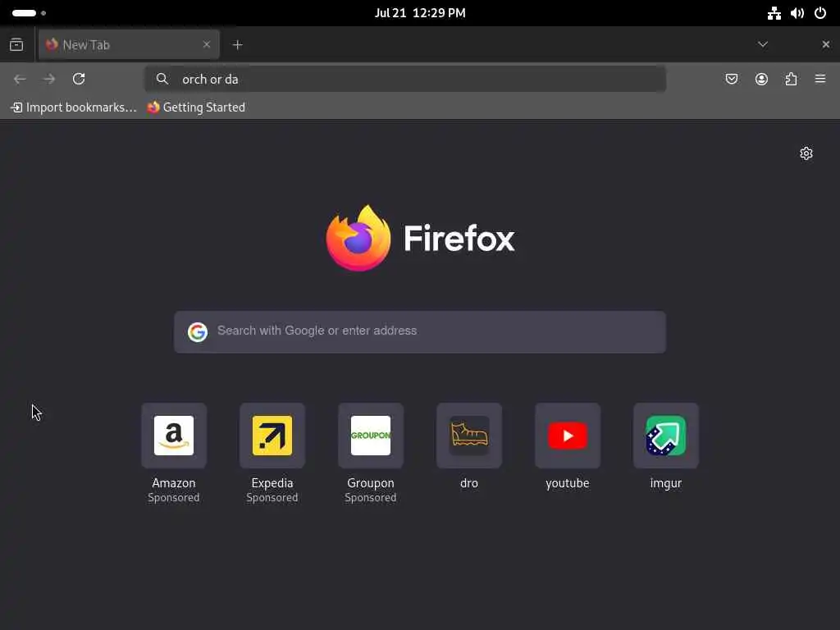
Task: Select the New Tab tab
Action: tap(129, 45)
